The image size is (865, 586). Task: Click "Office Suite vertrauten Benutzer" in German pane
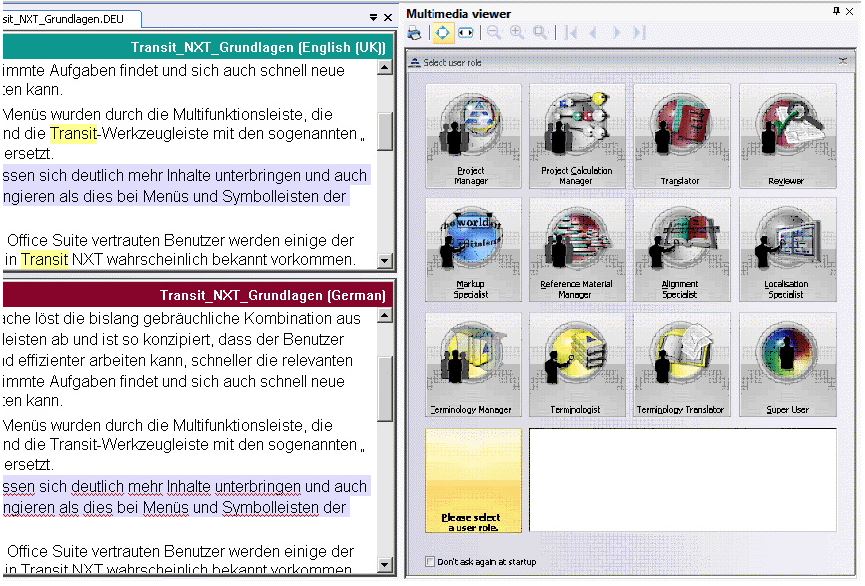point(115,551)
